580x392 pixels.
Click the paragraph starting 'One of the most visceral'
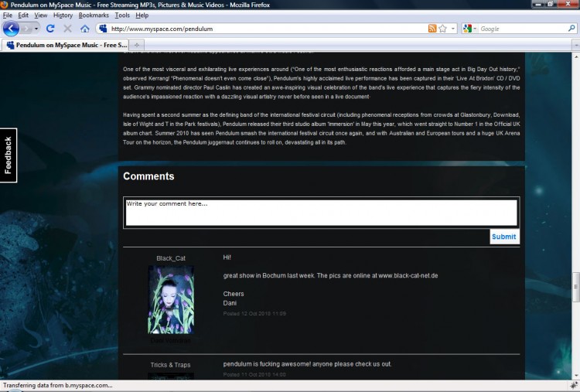click(x=322, y=83)
